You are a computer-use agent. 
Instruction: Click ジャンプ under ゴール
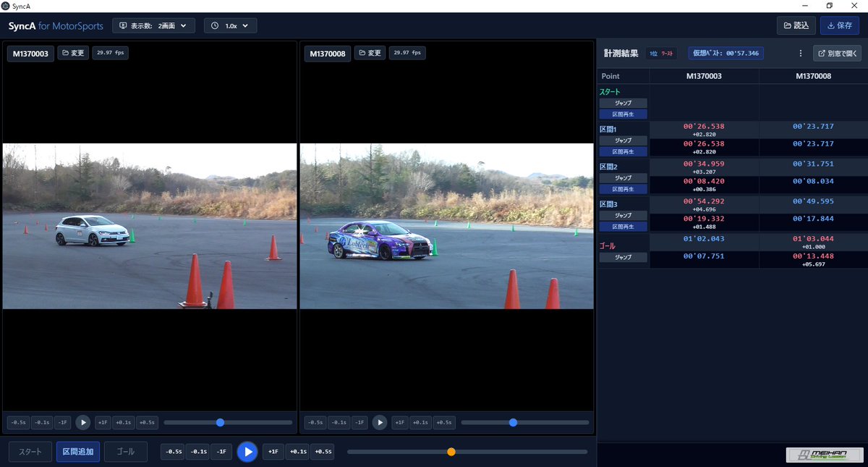click(623, 257)
